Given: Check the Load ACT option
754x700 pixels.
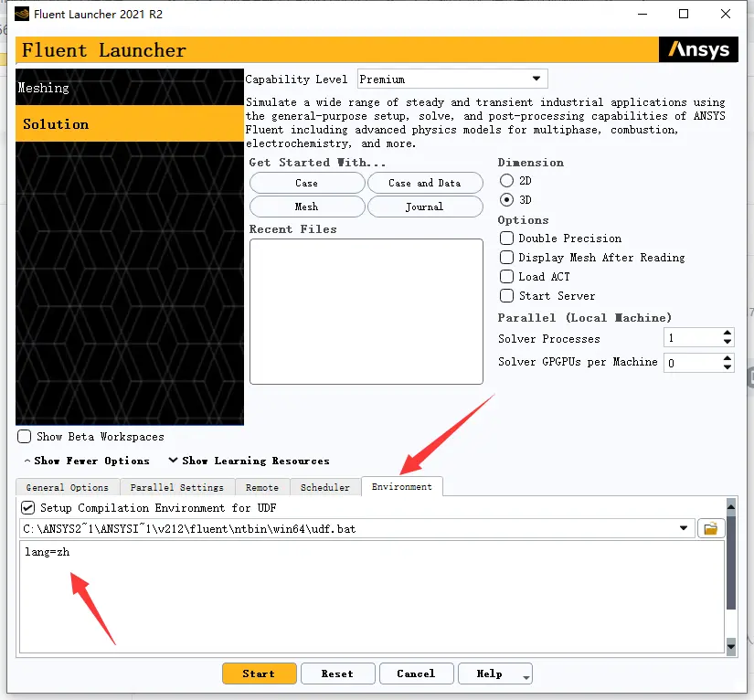Looking at the screenshot, I should (506, 277).
